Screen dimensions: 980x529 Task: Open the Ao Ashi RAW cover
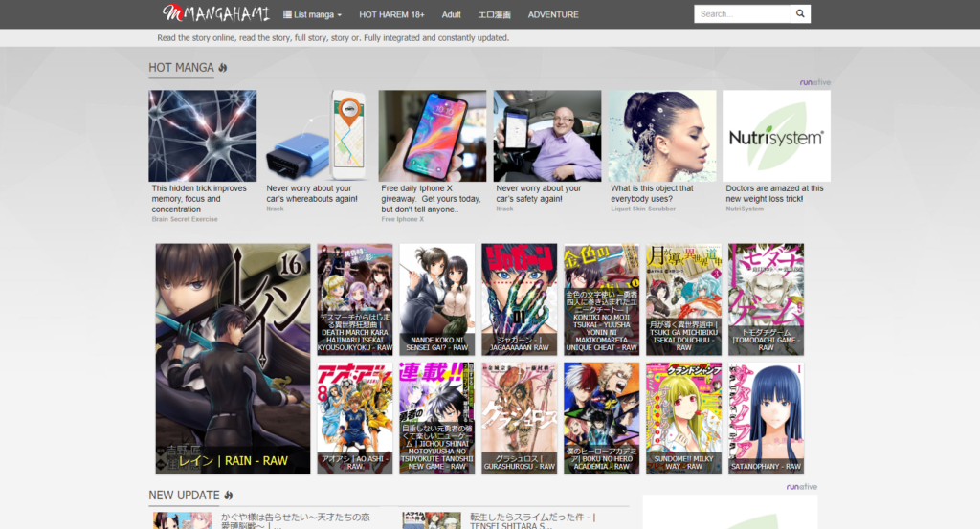[x=355, y=418]
